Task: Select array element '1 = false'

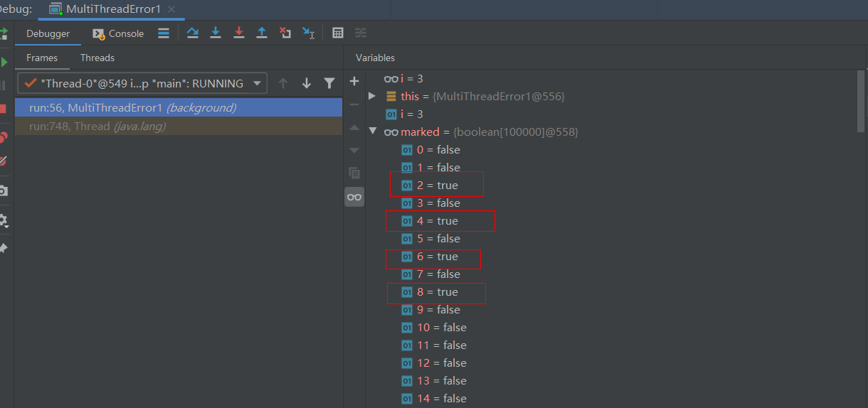Action: [430, 167]
